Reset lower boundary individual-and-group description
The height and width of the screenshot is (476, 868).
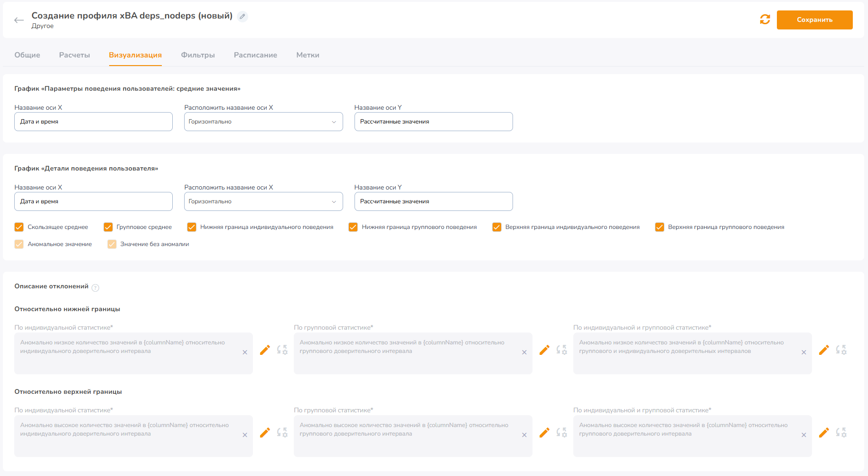pos(841,350)
